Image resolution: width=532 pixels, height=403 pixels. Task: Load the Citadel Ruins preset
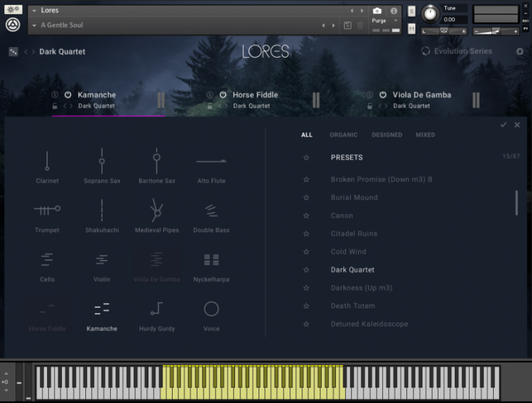[354, 233]
